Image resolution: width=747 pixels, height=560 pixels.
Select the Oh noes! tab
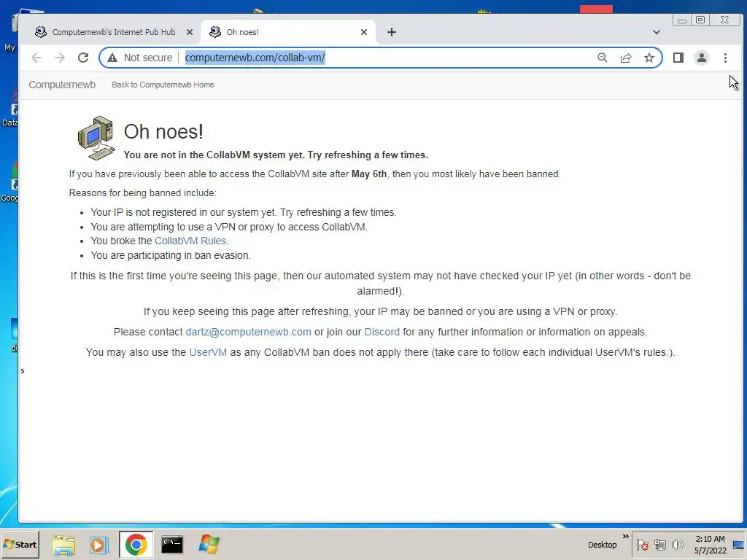pos(289,32)
